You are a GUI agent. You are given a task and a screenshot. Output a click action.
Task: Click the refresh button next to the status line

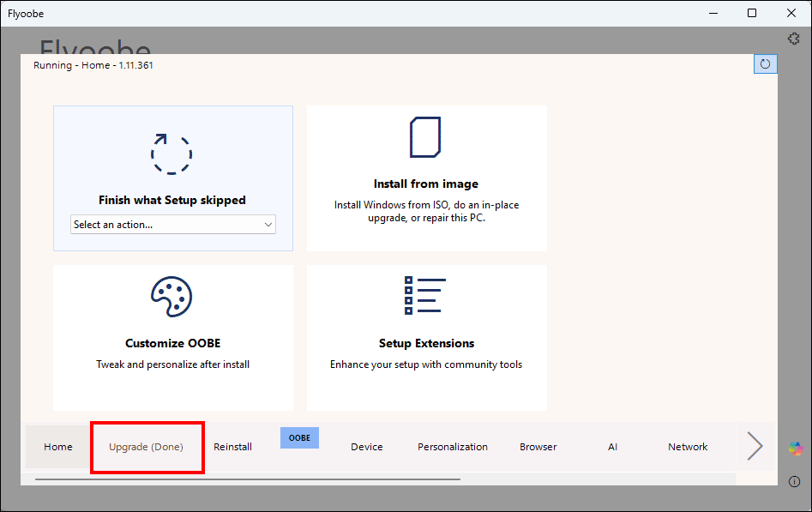tap(765, 64)
